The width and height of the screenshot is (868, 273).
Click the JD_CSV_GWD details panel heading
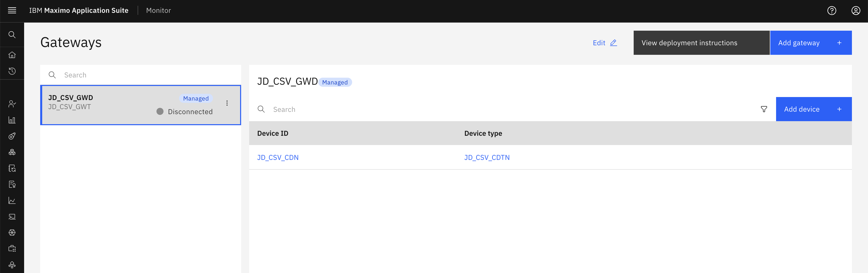click(287, 82)
